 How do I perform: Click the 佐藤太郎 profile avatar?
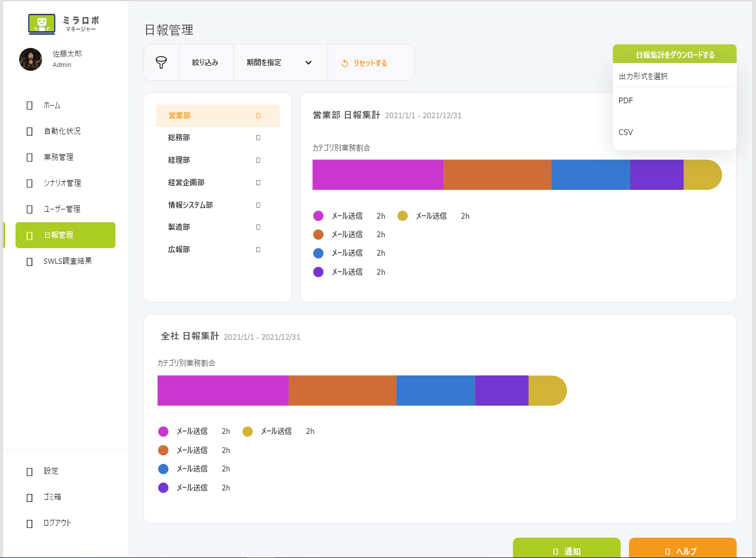(31, 59)
